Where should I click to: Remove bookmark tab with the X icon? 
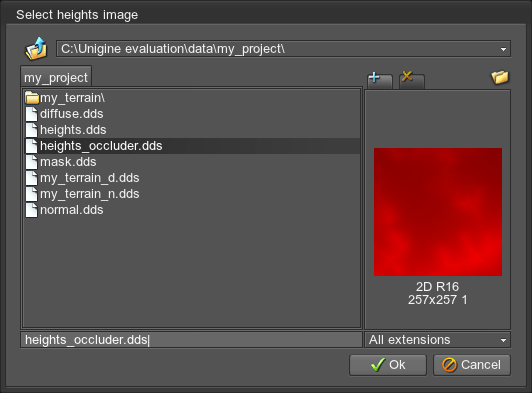(x=412, y=80)
